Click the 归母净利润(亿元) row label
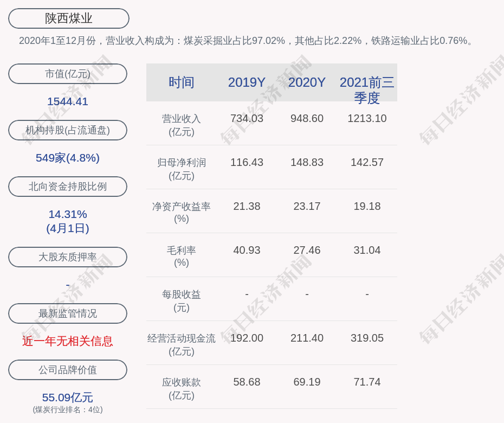Image resolution: width=504 pixels, height=423 pixels. coord(182,169)
